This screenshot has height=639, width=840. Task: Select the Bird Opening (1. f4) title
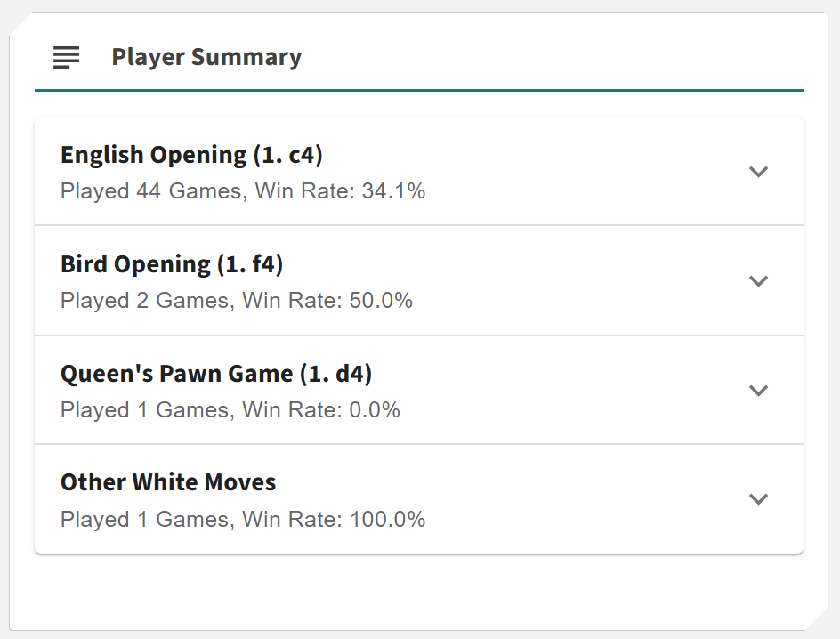click(172, 264)
